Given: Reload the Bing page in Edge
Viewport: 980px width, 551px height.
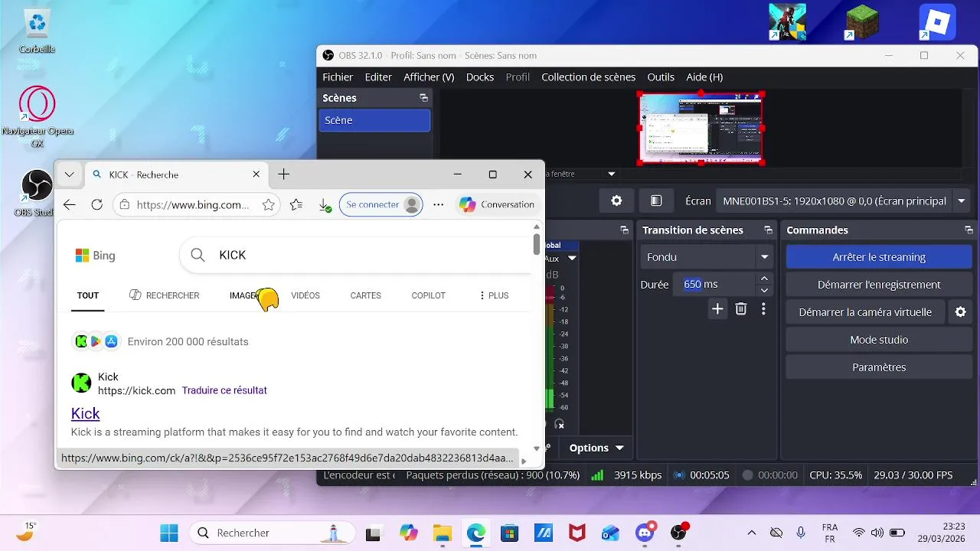Looking at the screenshot, I should (96, 204).
